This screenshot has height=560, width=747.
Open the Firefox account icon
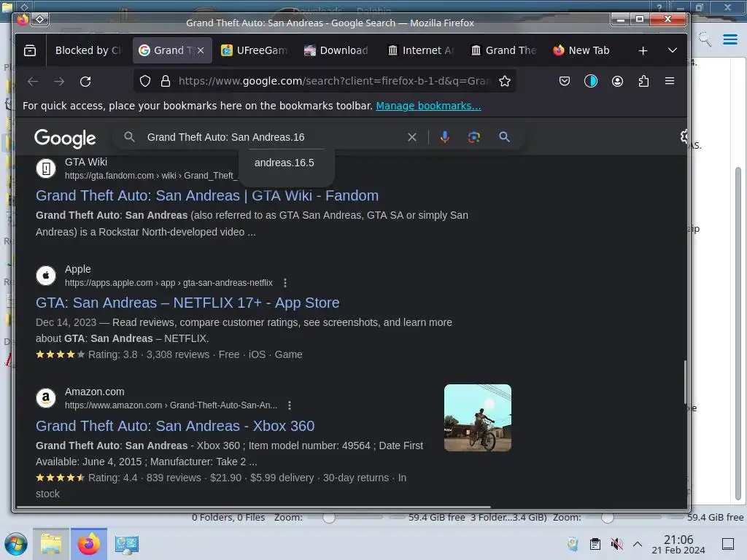617,82
